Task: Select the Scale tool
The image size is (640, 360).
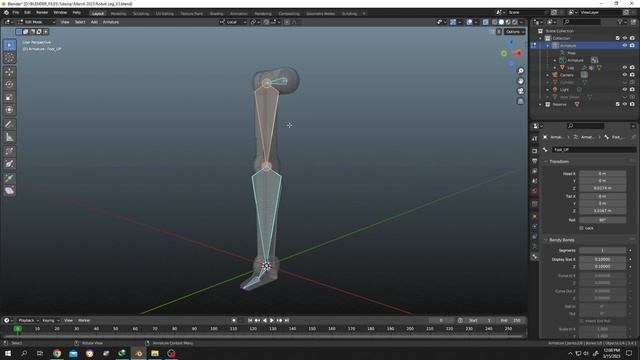Action: [9, 97]
